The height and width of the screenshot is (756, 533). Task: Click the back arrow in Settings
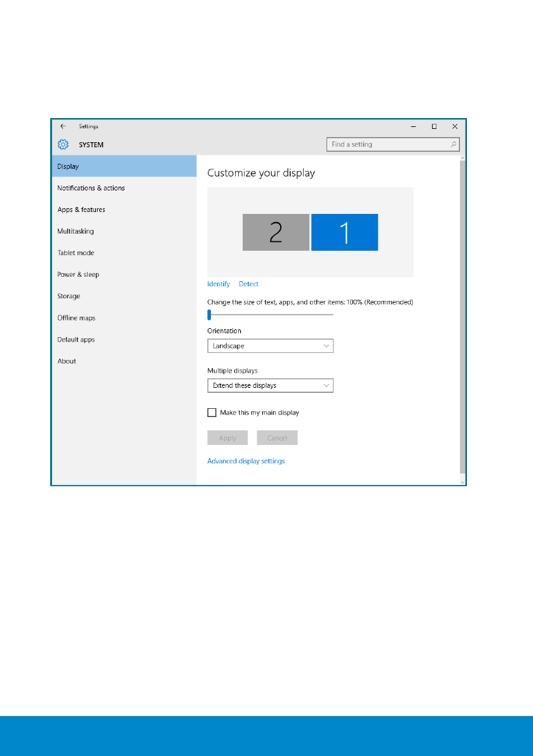[x=63, y=126]
